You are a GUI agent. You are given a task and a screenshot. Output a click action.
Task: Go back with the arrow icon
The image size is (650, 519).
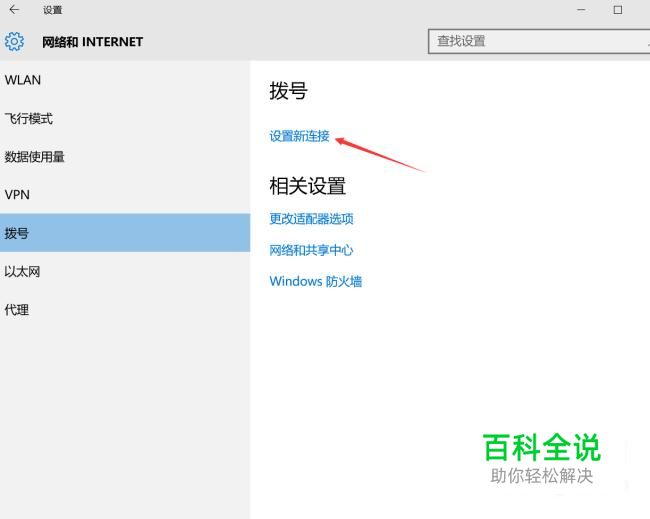pos(14,10)
